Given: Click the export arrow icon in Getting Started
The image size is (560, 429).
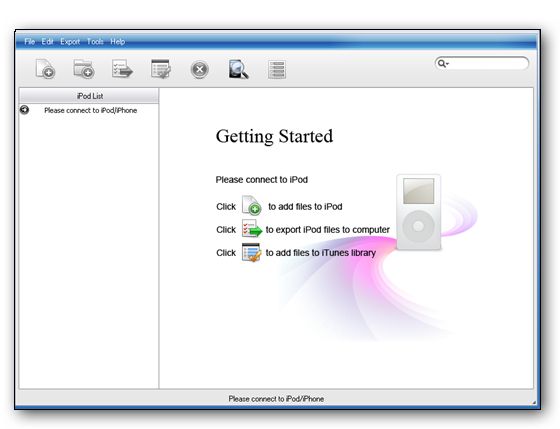Looking at the screenshot, I should [x=252, y=229].
